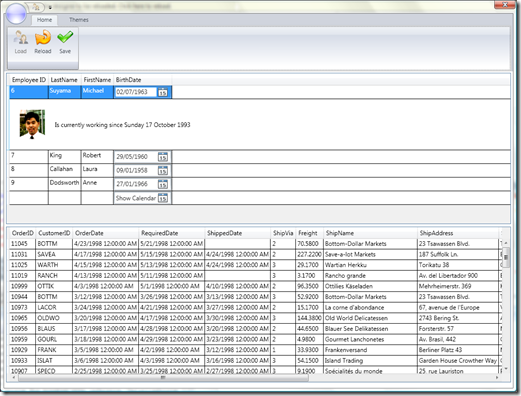Sort orders by CustomerID column header
Viewport: 521px width, 396px height.
point(54,233)
